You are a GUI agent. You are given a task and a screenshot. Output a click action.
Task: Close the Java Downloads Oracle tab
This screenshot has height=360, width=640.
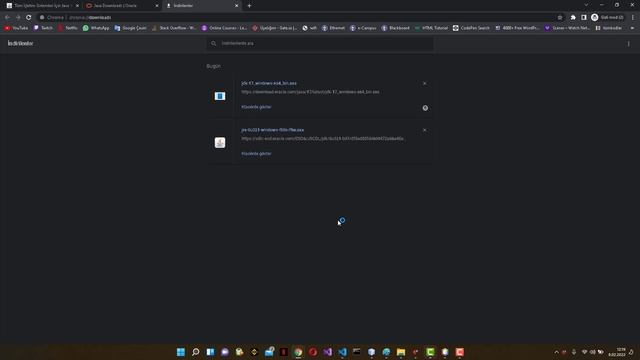point(157,6)
